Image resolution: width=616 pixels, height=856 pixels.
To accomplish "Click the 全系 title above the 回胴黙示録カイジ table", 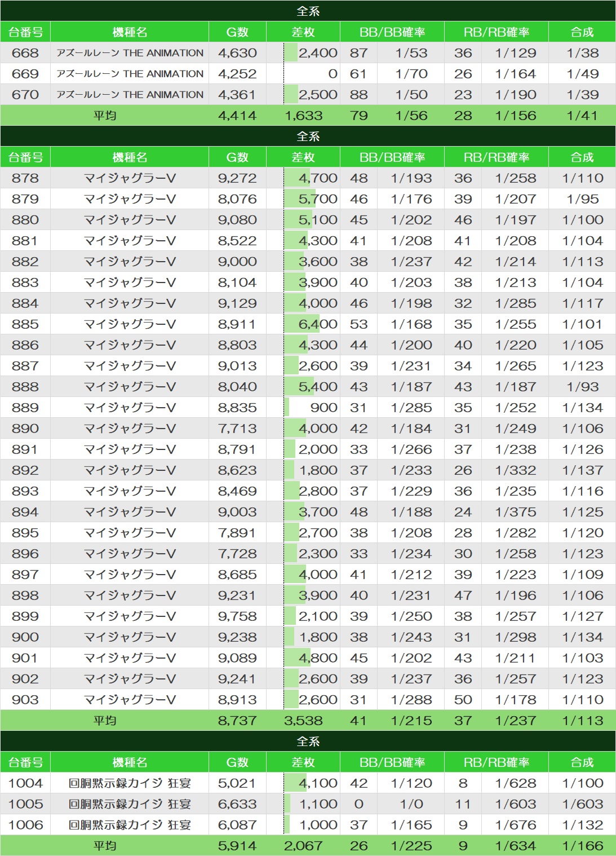I will pyautogui.click(x=308, y=741).
